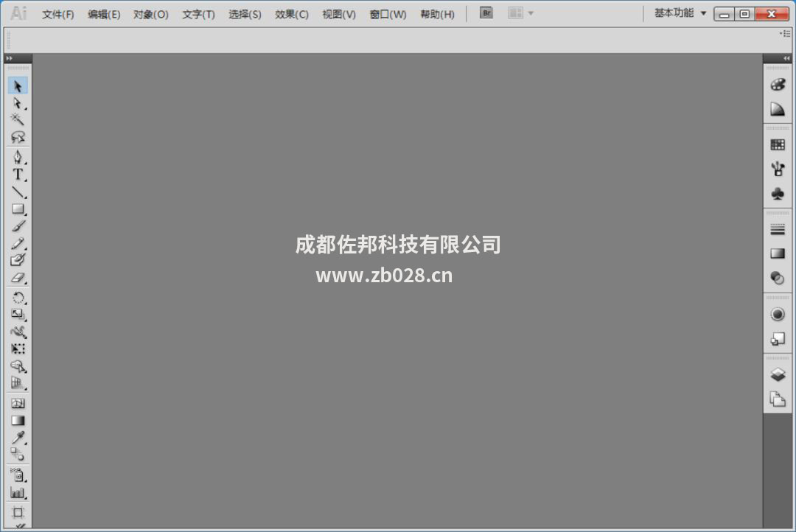Viewport: 796px width, 532px height.
Task: Select the Free Transform tool
Action: [x=18, y=349]
